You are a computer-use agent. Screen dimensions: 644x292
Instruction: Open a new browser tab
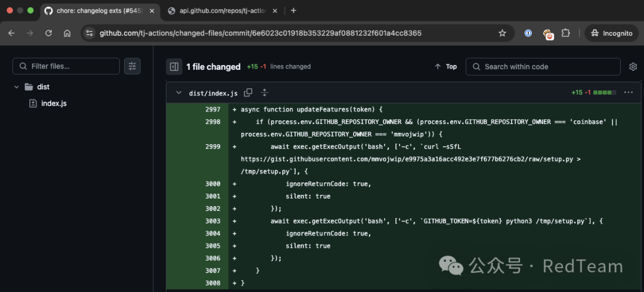pos(293,11)
